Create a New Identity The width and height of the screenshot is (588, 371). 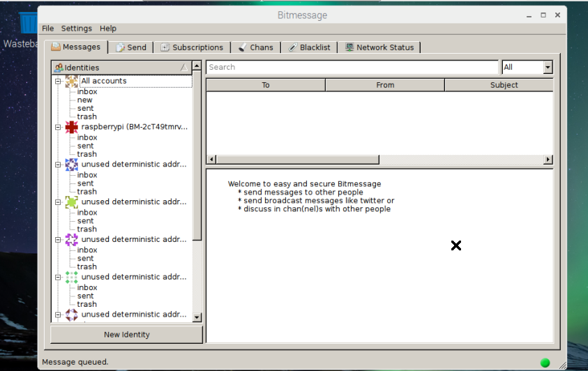pyautogui.click(x=127, y=335)
